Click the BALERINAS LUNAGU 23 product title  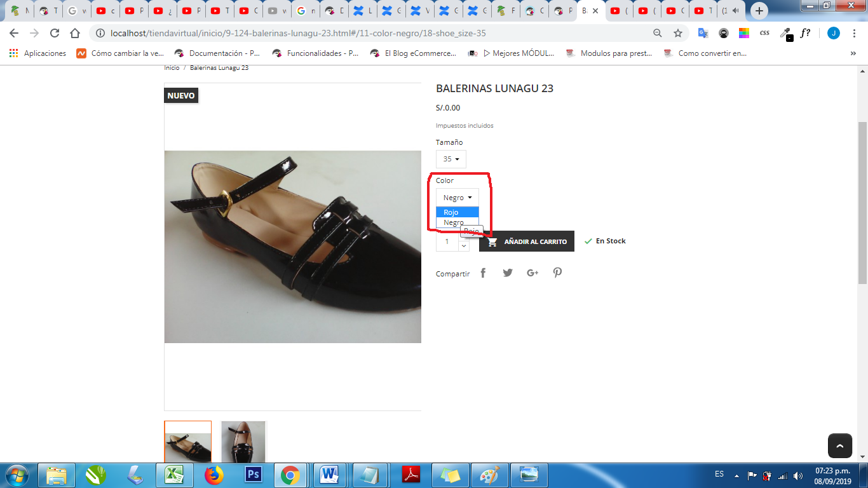point(494,89)
